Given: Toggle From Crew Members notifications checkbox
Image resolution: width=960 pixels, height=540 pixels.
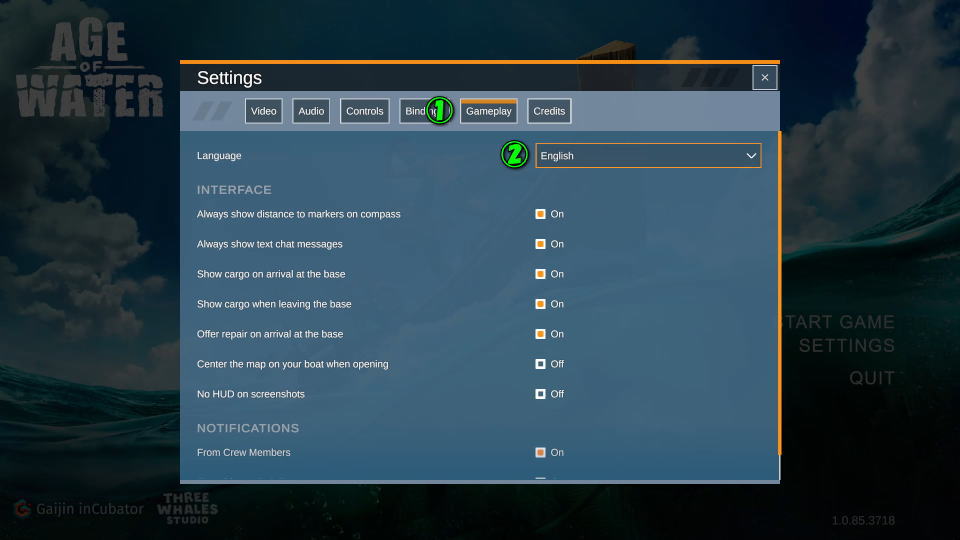Looking at the screenshot, I should point(540,452).
